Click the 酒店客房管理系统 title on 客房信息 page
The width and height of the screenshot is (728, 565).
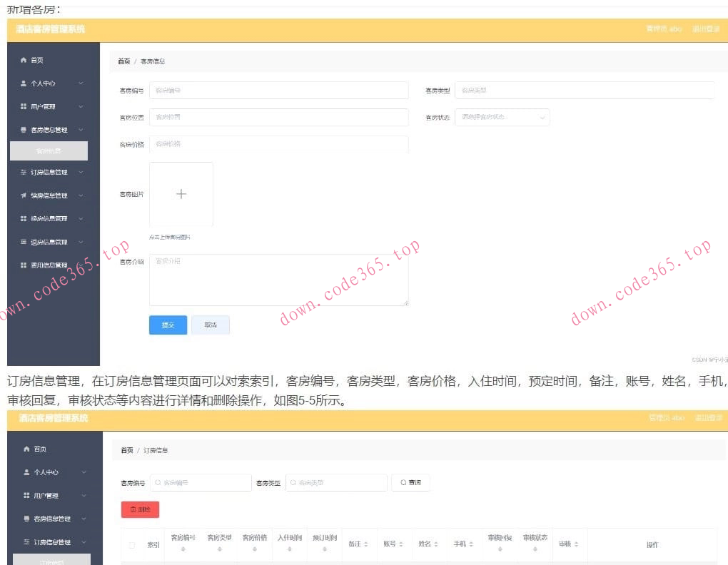pos(50,29)
